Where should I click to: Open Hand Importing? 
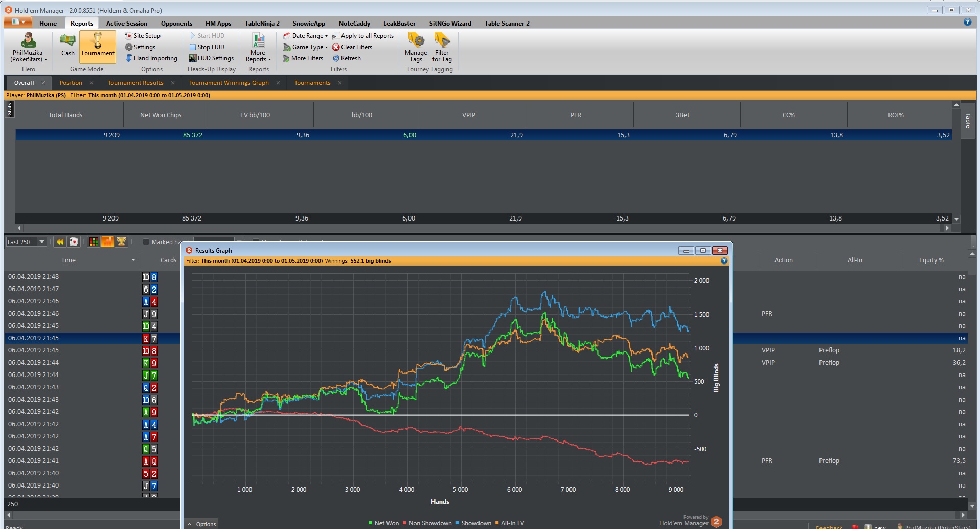(x=151, y=58)
